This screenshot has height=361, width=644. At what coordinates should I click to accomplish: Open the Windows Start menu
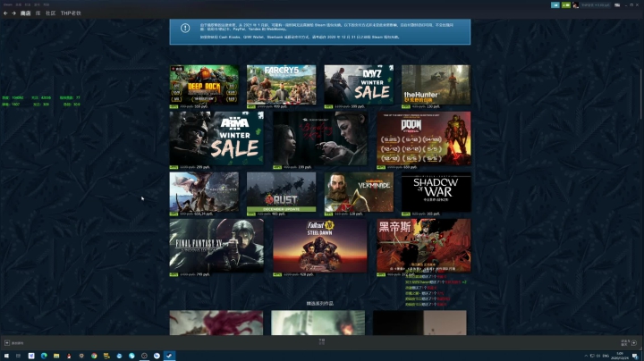click(6, 356)
